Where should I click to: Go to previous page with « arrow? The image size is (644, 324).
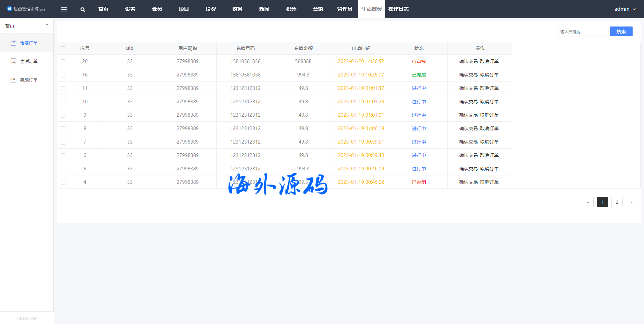tap(588, 202)
